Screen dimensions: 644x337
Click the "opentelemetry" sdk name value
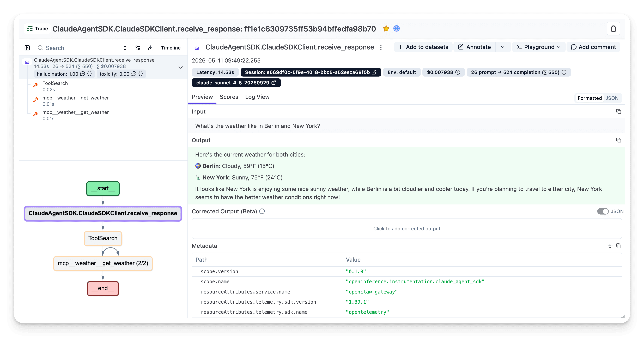(367, 312)
